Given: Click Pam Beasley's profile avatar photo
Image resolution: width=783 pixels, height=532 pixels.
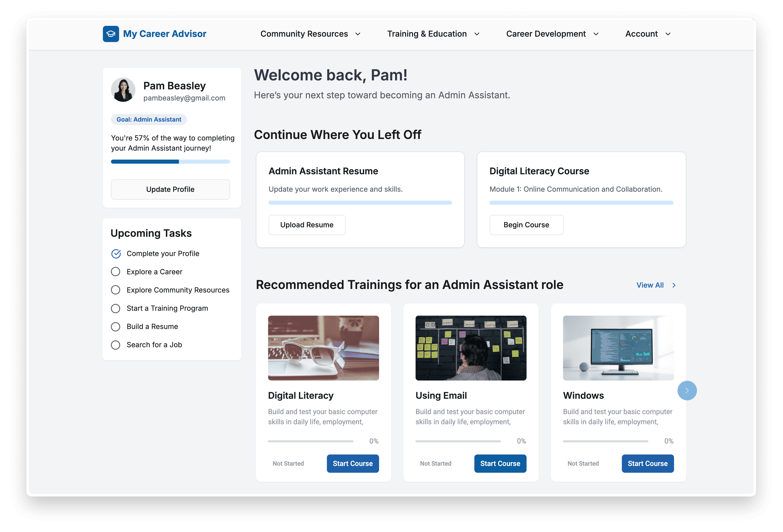Looking at the screenshot, I should pos(123,90).
